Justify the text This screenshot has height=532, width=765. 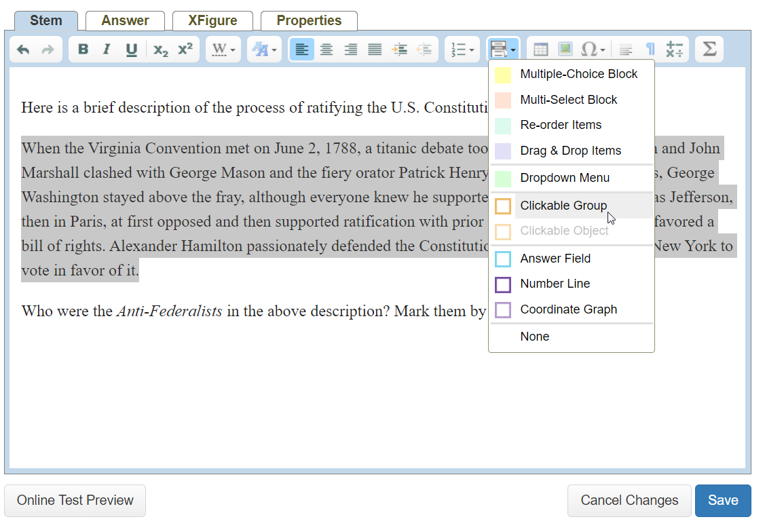pos(375,50)
